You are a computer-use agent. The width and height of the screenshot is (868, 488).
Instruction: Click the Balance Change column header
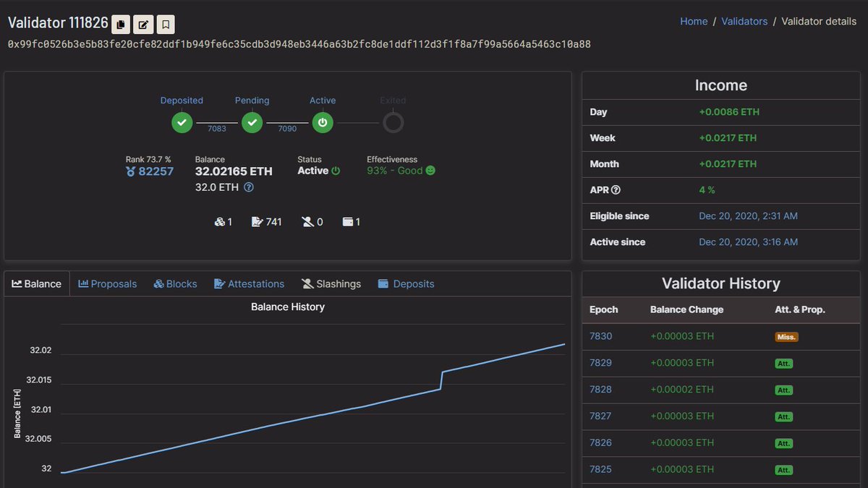686,309
